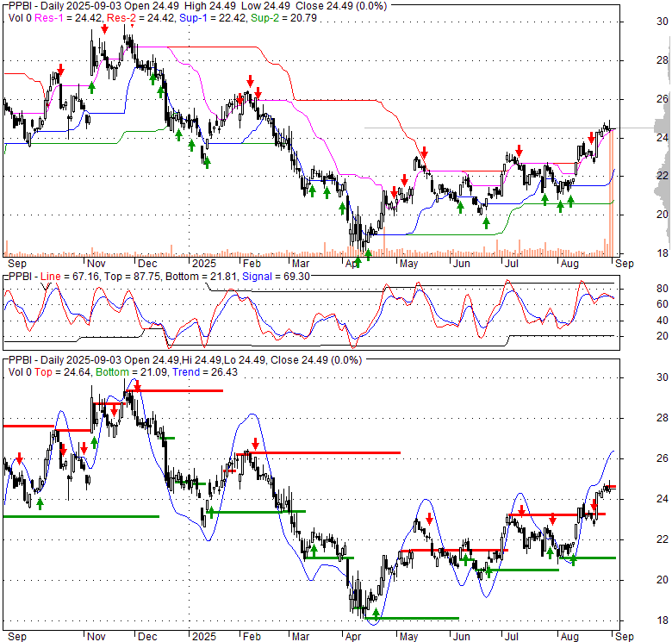Click the 'Jun' label on the top chart axis
Image resolution: width=672 pixels, height=642 pixels.
point(461,264)
